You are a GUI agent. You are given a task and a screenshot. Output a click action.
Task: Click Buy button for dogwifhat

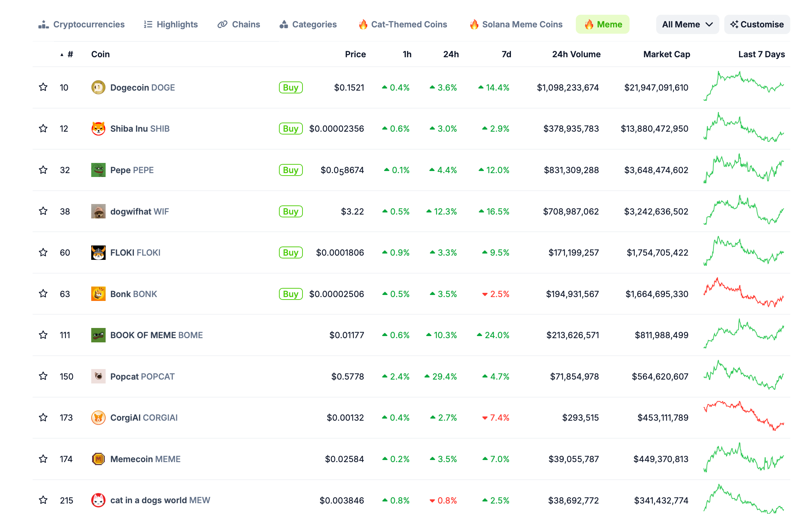coord(291,211)
